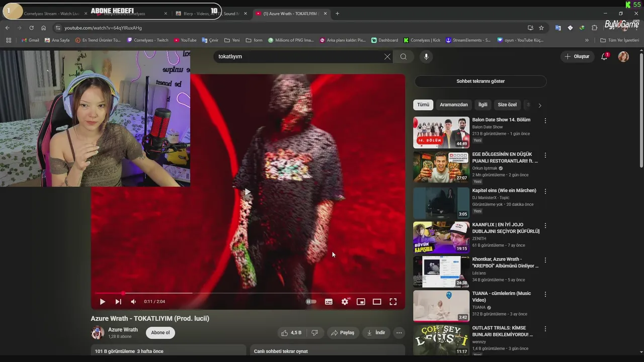Select the İlgili filter chip
This screenshot has width=644, height=362.
click(483, 105)
